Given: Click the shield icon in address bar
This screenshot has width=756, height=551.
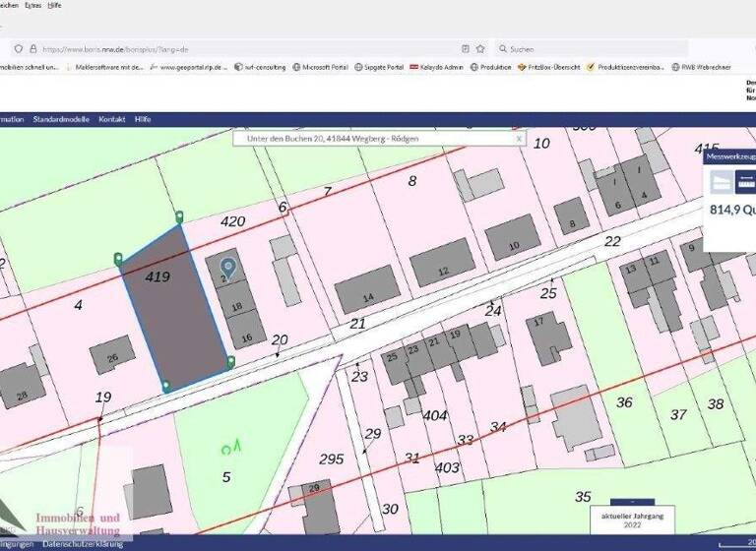Looking at the screenshot, I should tap(18, 48).
